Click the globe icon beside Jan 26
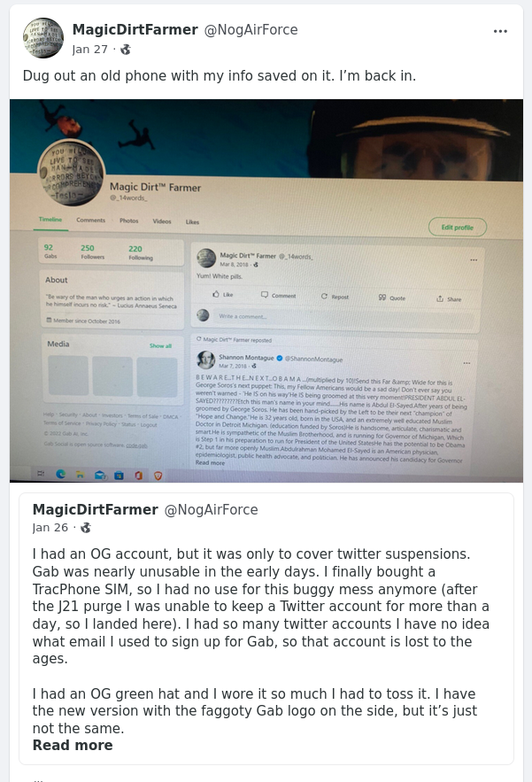This screenshot has width=532, height=782. [x=86, y=528]
